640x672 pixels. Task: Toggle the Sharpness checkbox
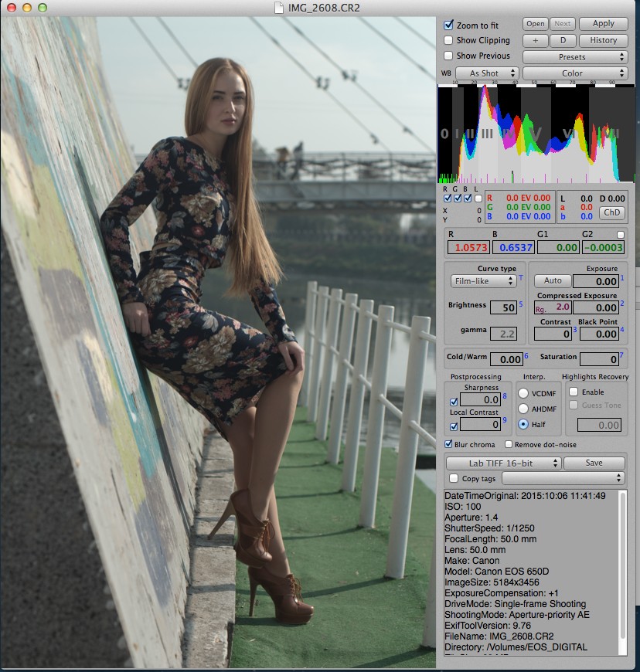pos(454,402)
